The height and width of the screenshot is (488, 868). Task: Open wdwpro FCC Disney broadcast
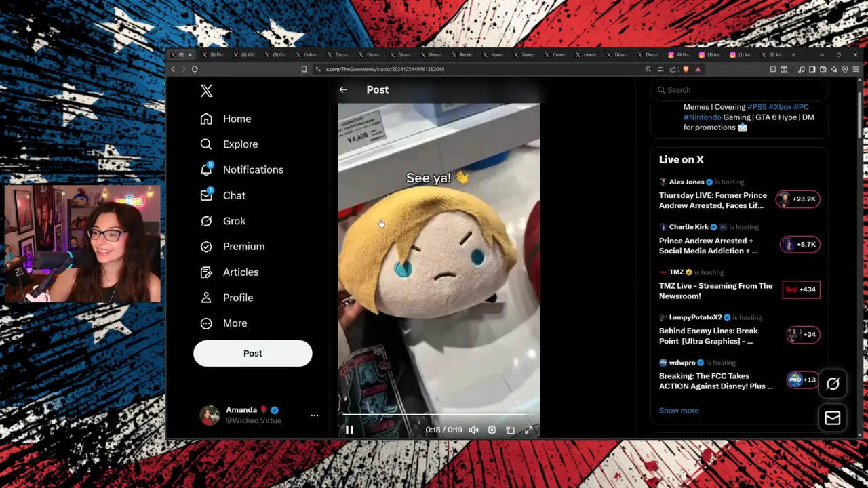[715, 381]
